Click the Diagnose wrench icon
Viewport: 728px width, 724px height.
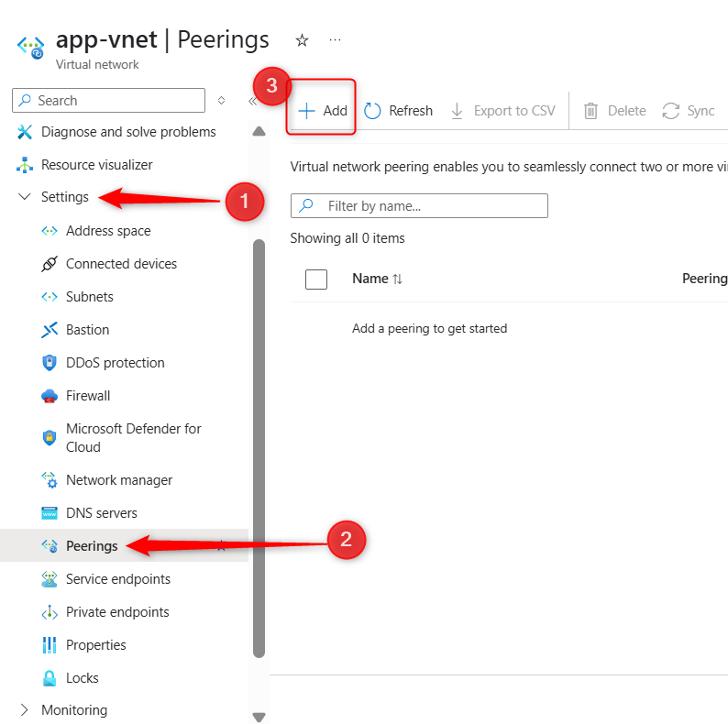[x=24, y=132]
